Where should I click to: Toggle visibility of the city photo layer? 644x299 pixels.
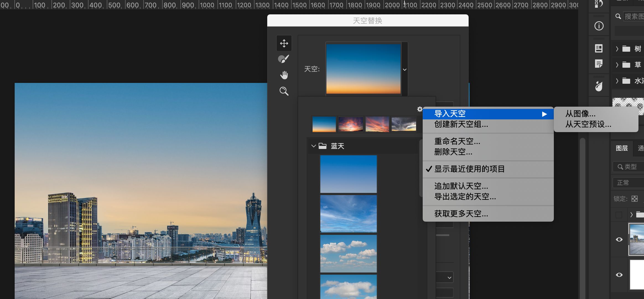point(619,239)
